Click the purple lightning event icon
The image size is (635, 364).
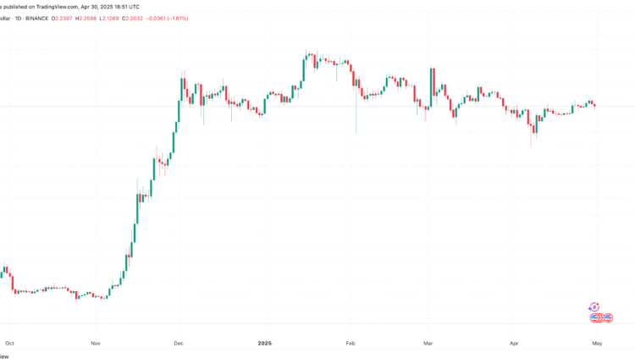[594, 307]
